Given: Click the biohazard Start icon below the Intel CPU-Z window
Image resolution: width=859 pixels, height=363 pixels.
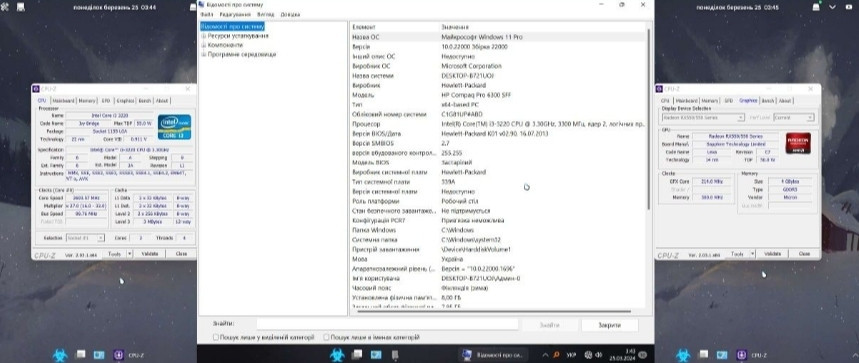Looking at the screenshot, I should click(60, 355).
